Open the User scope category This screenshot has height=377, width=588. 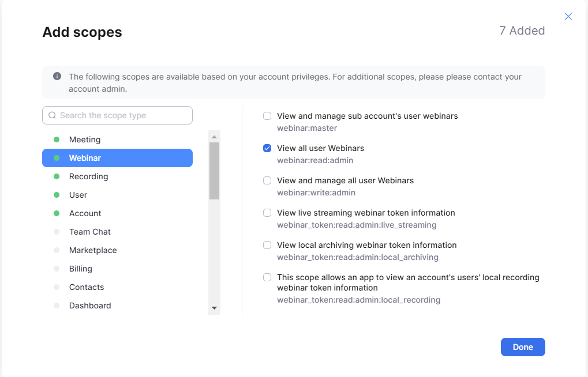(78, 195)
